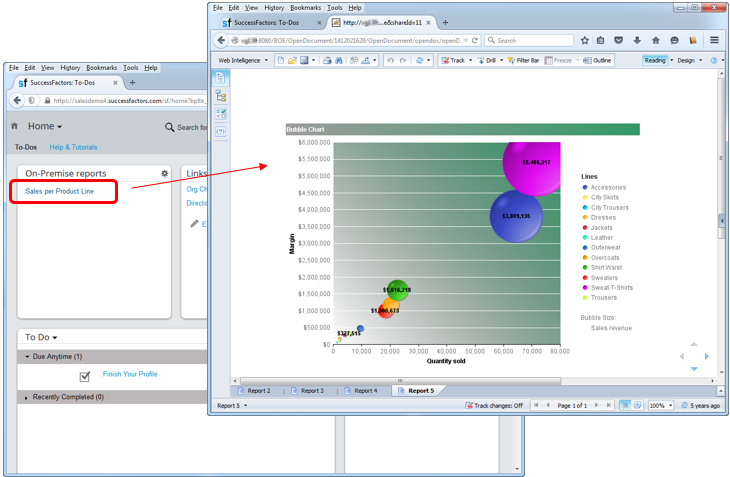The width and height of the screenshot is (730, 477).
Task: Click the bookmark star icon in browser toolbar
Action: tap(585, 40)
